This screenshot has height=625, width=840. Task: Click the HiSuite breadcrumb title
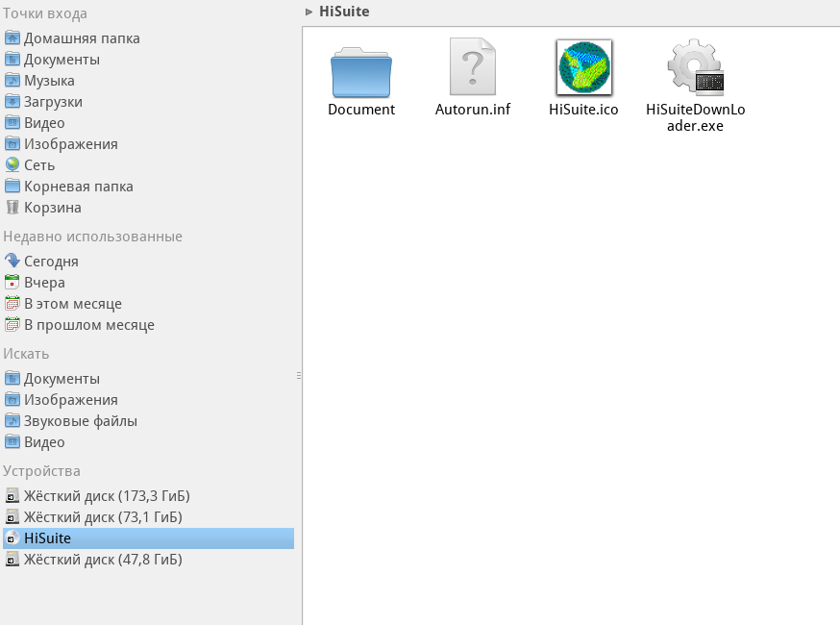[x=344, y=12]
